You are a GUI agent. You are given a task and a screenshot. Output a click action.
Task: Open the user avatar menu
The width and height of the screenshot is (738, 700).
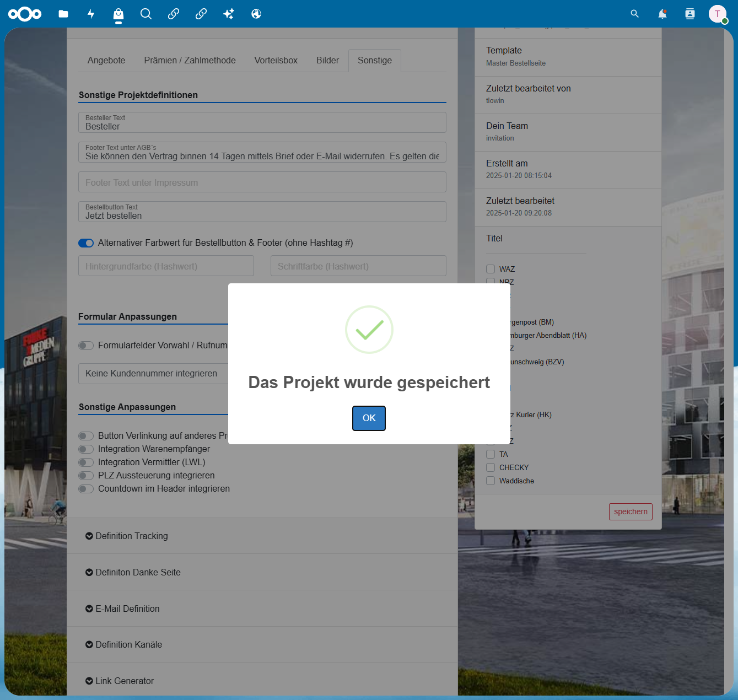coord(718,14)
